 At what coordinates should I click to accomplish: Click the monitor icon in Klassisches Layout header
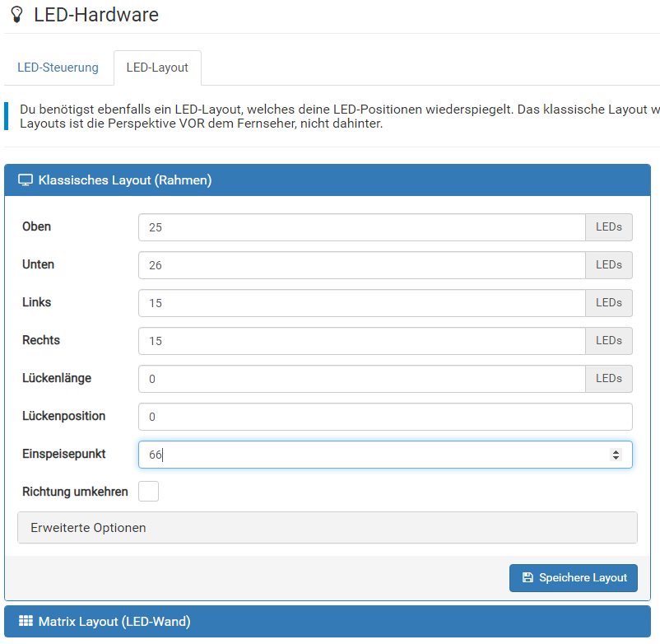26,180
